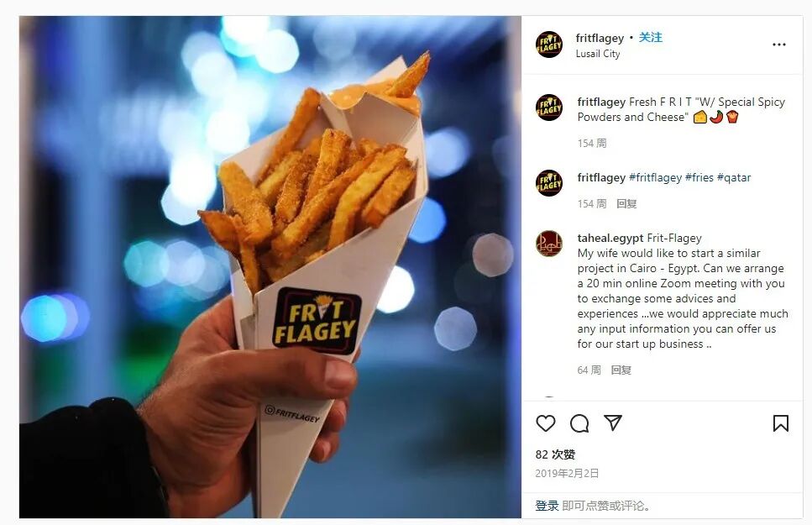Follow fritflagey using the 关注 button
Screen dimensions: 812x525
coord(651,37)
